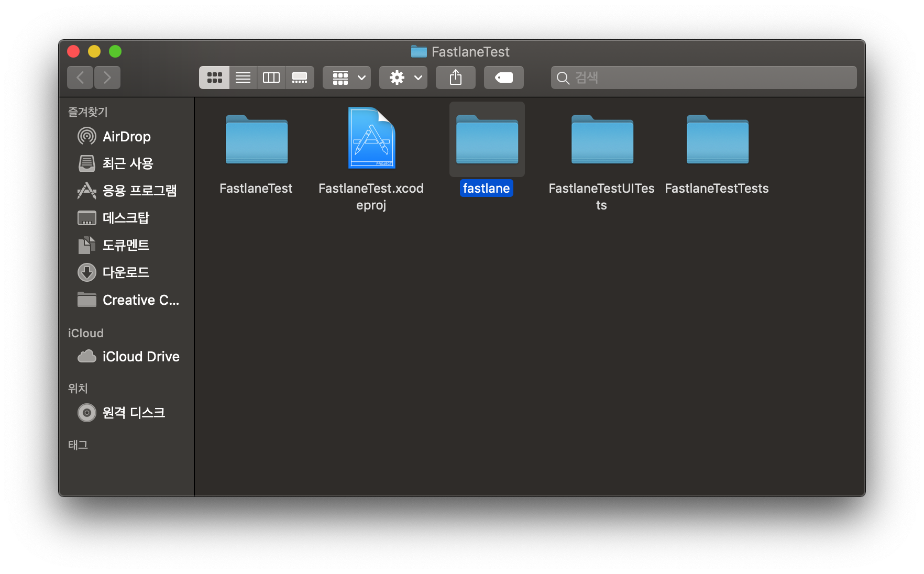Click the 데스크탑 desktop icon
This screenshot has width=924, height=574.
[87, 218]
